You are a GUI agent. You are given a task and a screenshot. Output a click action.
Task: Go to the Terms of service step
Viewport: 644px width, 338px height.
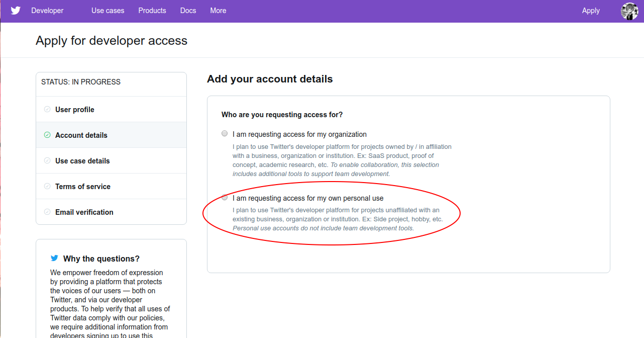click(82, 186)
